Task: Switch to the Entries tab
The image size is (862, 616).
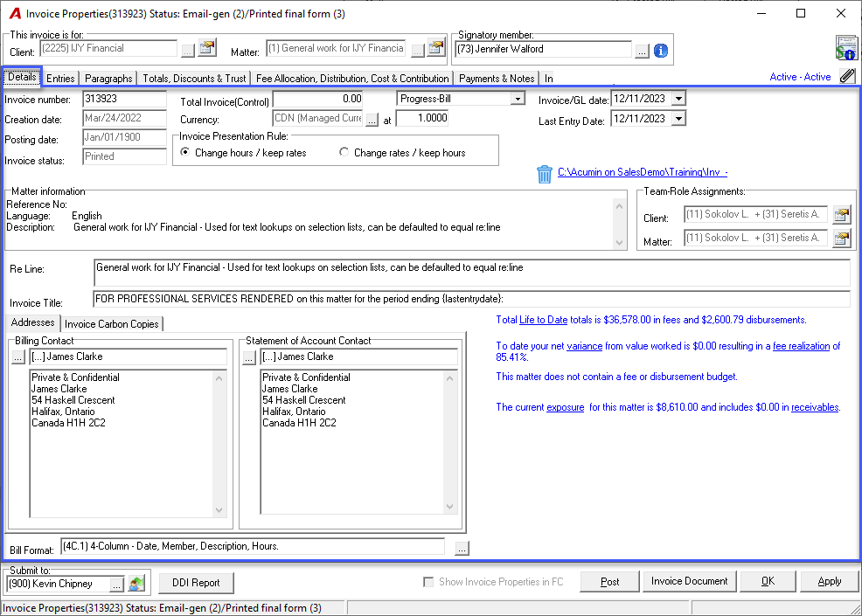Action: pyautogui.click(x=60, y=78)
